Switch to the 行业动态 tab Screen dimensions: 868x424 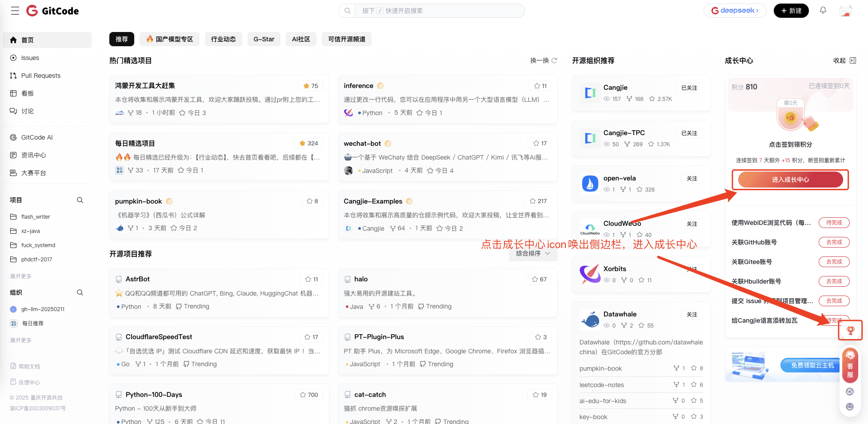click(x=223, y=39)
